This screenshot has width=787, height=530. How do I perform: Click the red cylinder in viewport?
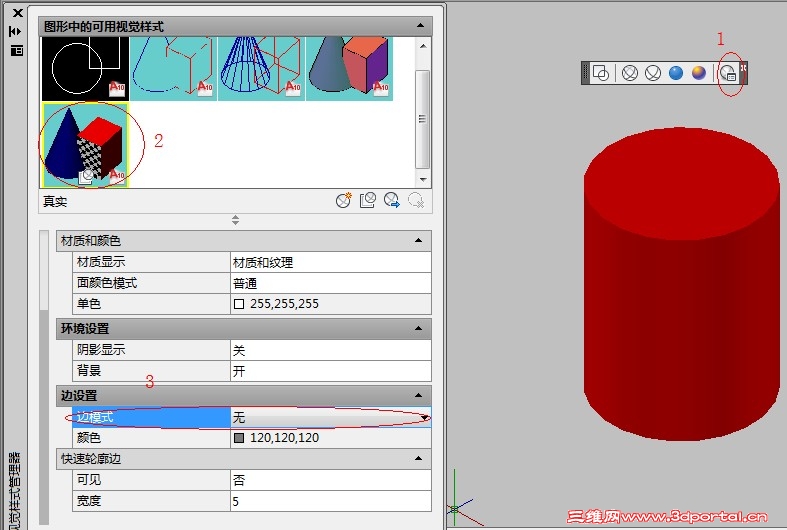point(682,284)
